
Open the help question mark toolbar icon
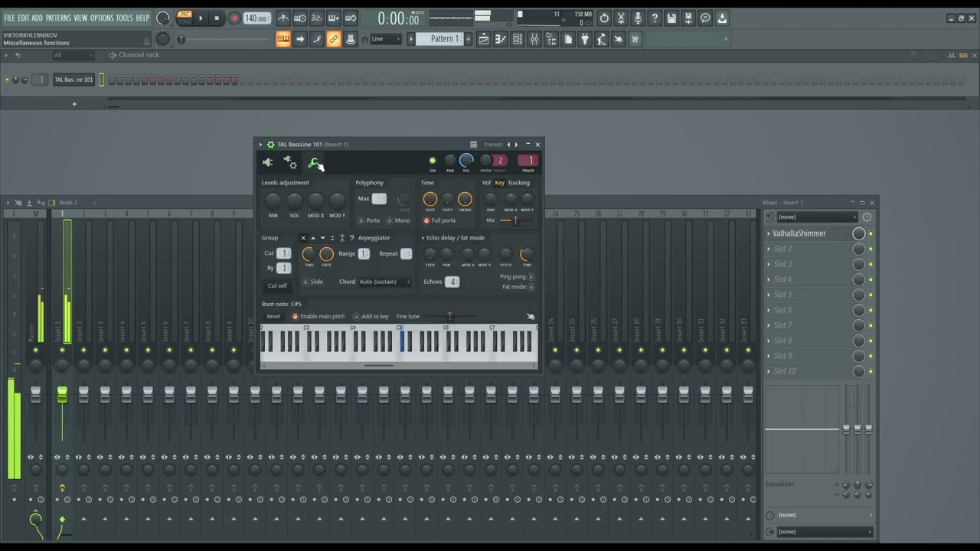pyautogui.click(x=655, y=18)
